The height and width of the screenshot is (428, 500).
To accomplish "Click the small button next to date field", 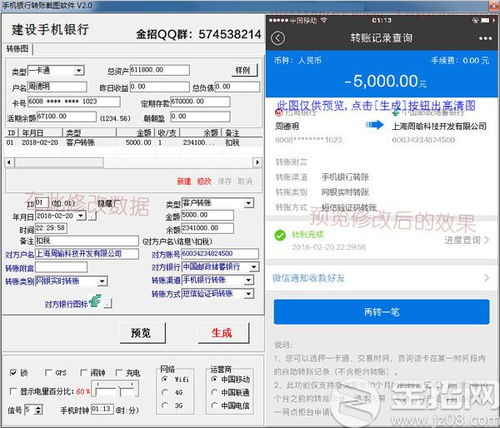I will click(92, 217).
